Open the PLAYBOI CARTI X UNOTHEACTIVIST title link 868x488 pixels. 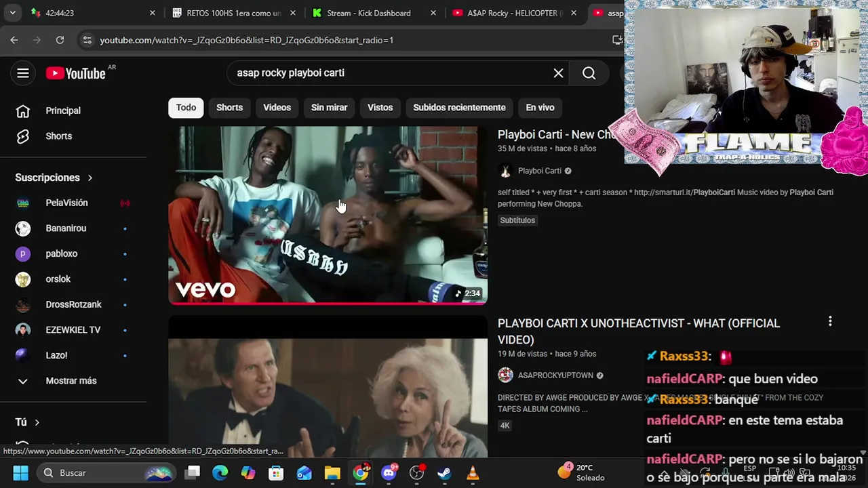(639, 331)
